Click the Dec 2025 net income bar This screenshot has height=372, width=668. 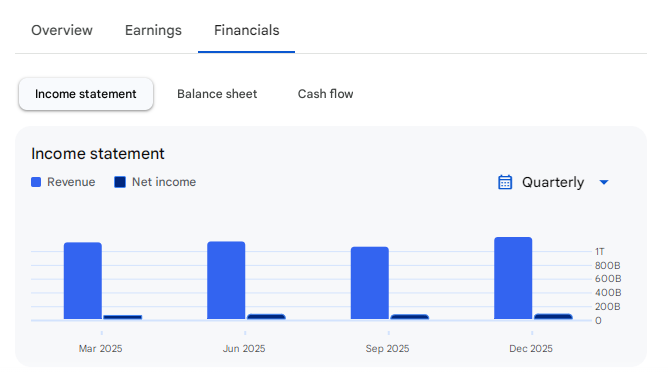pyautogui.click(x=553, y=317)
